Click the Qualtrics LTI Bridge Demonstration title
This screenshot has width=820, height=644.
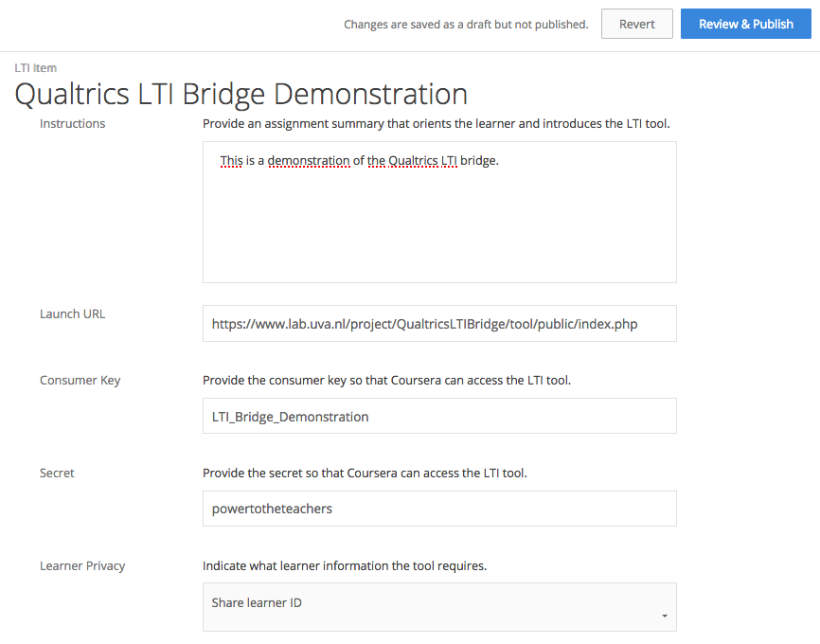[241, 95]
